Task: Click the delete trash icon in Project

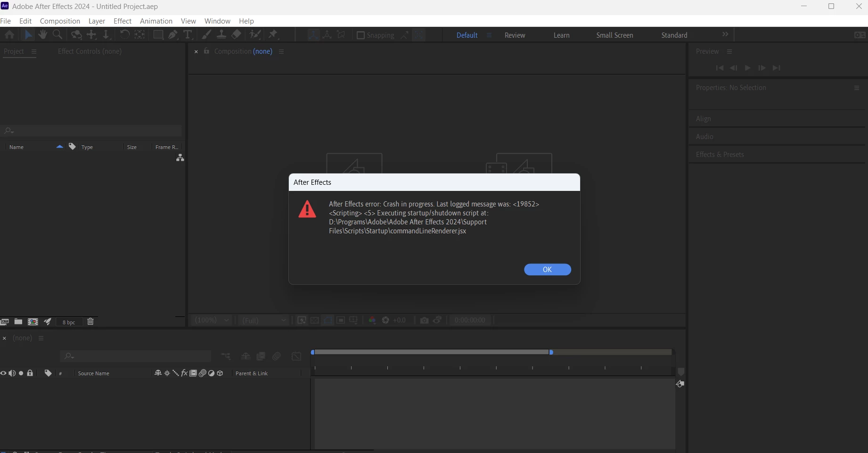Action: pyautogui.click(x=90, y=321)
